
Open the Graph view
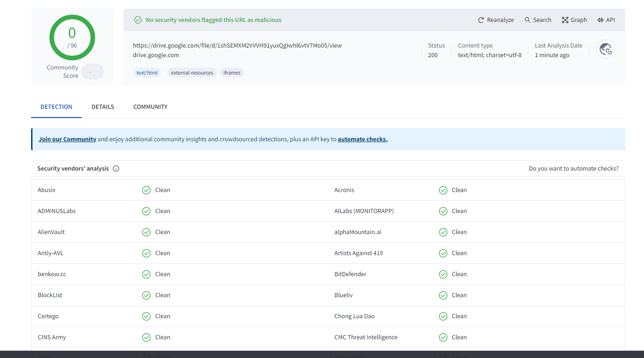[x=574, y=20]
